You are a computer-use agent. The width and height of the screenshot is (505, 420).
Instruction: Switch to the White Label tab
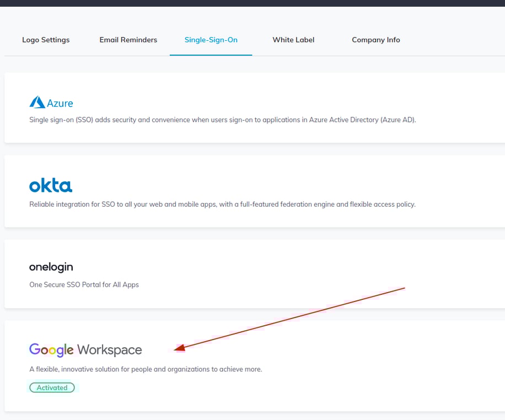click(x=293, y=40)
